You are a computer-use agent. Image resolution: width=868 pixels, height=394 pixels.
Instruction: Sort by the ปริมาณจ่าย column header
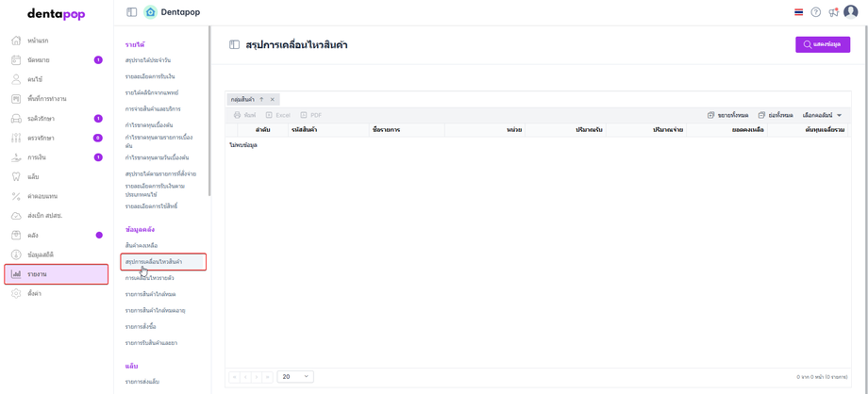[x=646, y=130]
